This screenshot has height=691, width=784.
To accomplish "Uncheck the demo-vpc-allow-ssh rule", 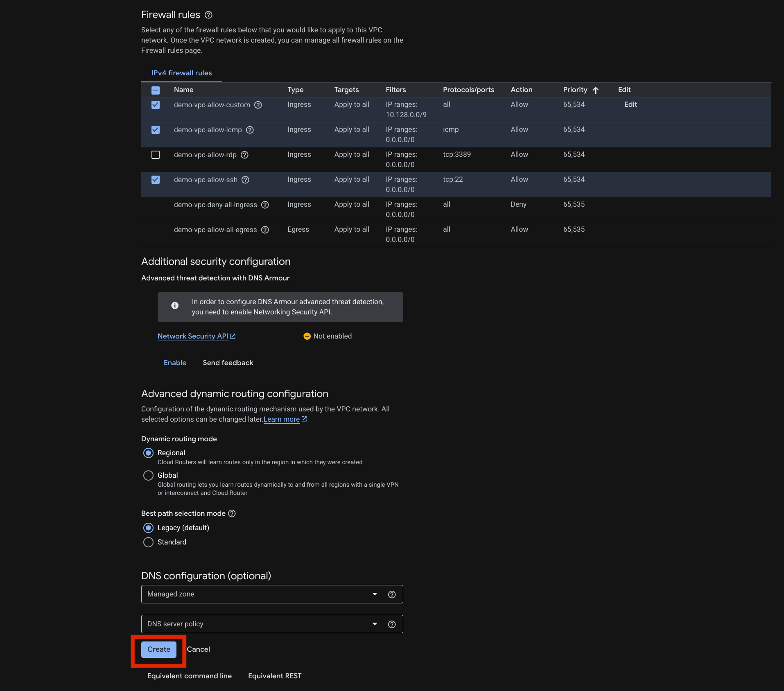I will [x=156, y=180].
